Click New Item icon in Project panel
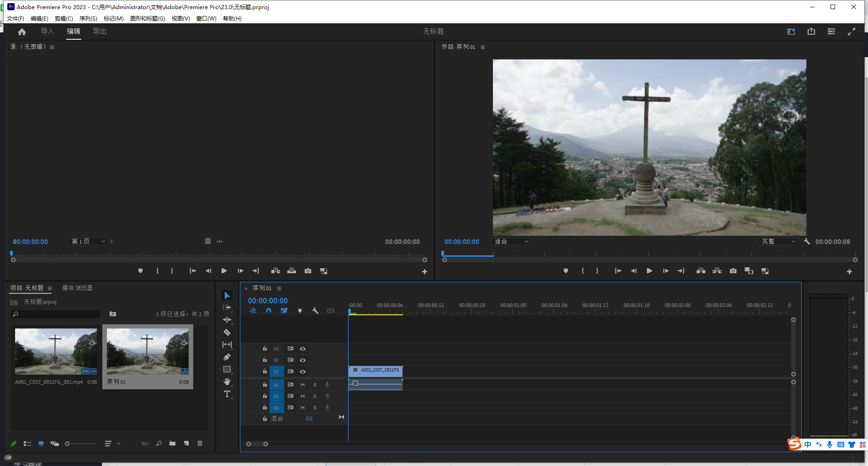The width and height of the screenshot is (868, 466). coord(186,444)
